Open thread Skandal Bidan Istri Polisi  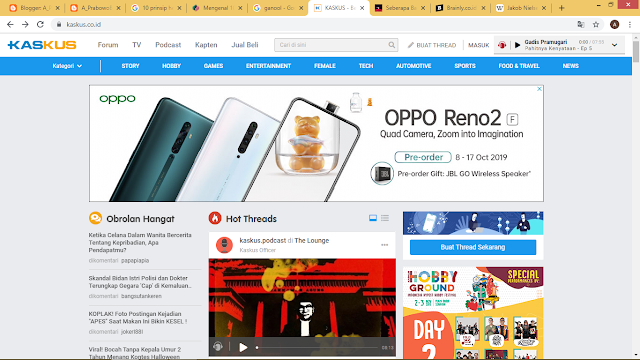pos(140,282)
